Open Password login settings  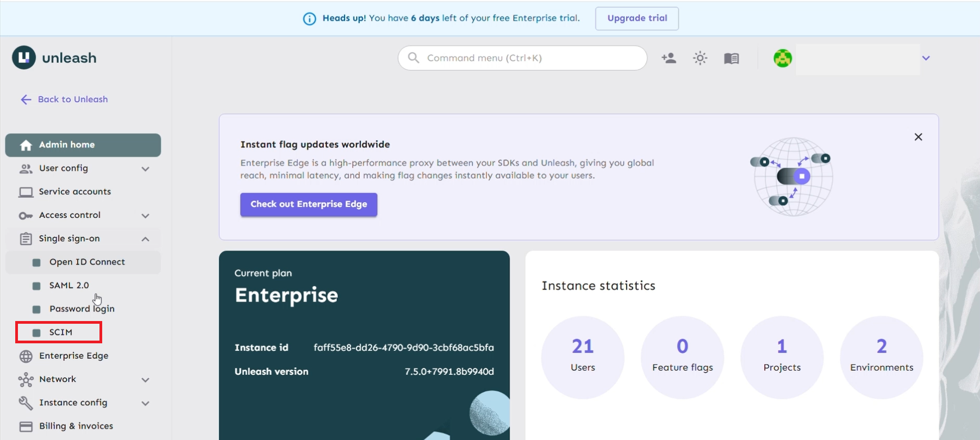click(x=83, y=309)
